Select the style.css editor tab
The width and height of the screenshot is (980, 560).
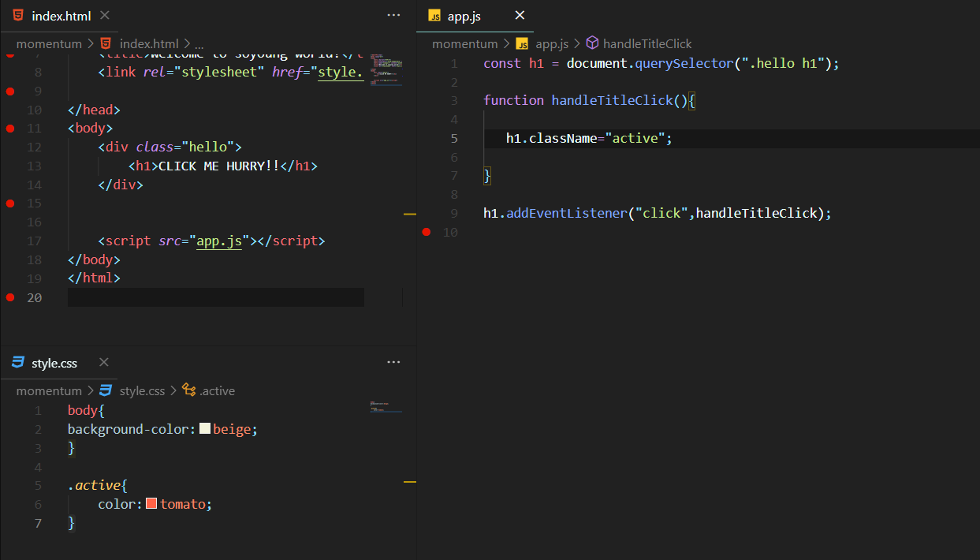(x=60, y=363)
